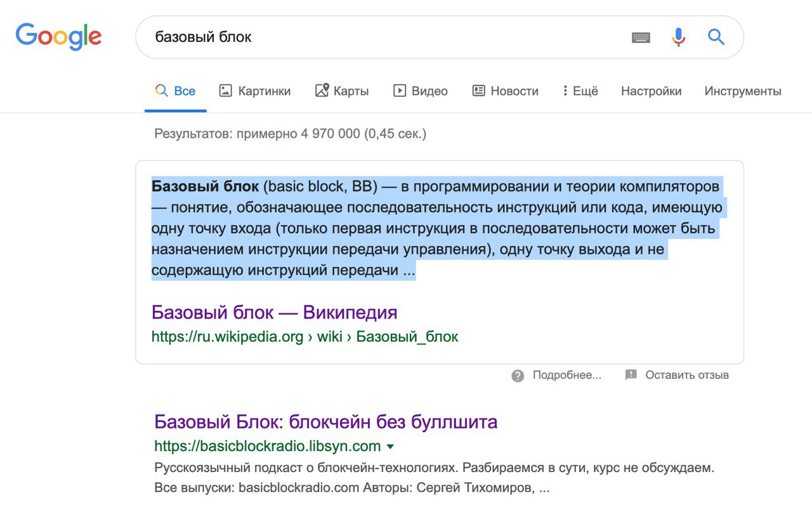Click the Подробнее... link
812x514 pixels.
point(567,376)
